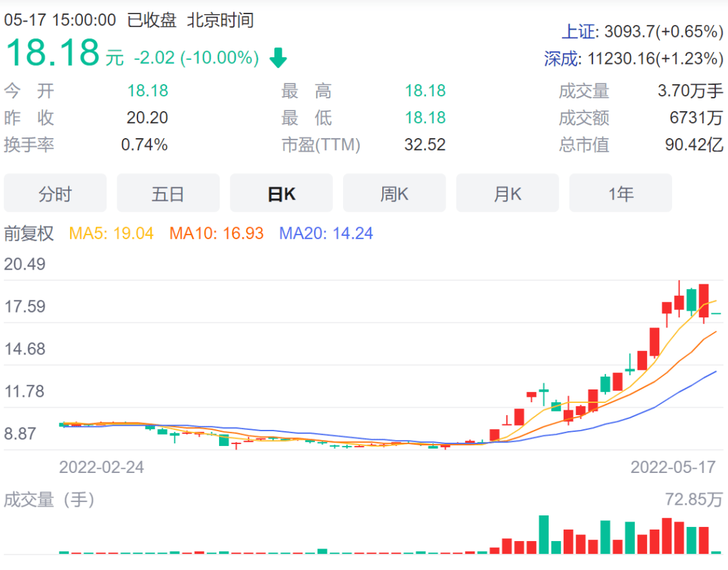The height and width of the screenshot is (570, 728).
Task: Click the 市盈(TTM) value 32.52
Action: pos(425,144)
